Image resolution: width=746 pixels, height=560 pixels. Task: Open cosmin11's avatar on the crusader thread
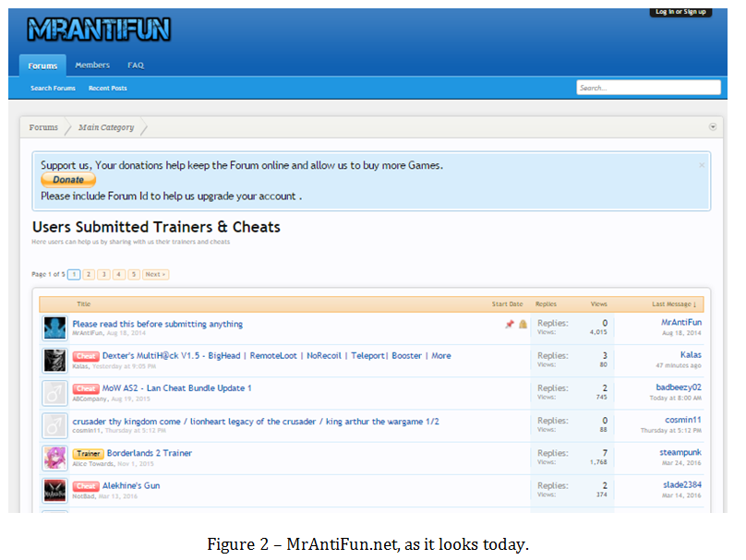(54, 425)
